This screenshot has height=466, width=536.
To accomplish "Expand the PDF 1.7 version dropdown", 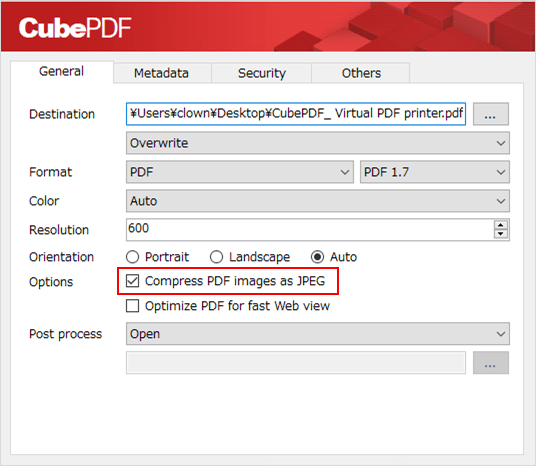I will pyautogui.click(x=434, y=172).
